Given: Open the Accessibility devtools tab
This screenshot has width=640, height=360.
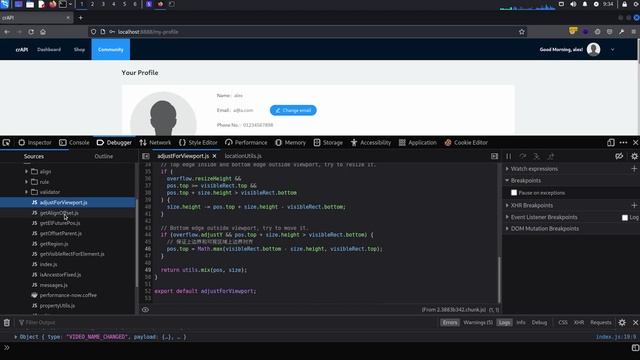Looking at the screenshot, I should point(371,142).
